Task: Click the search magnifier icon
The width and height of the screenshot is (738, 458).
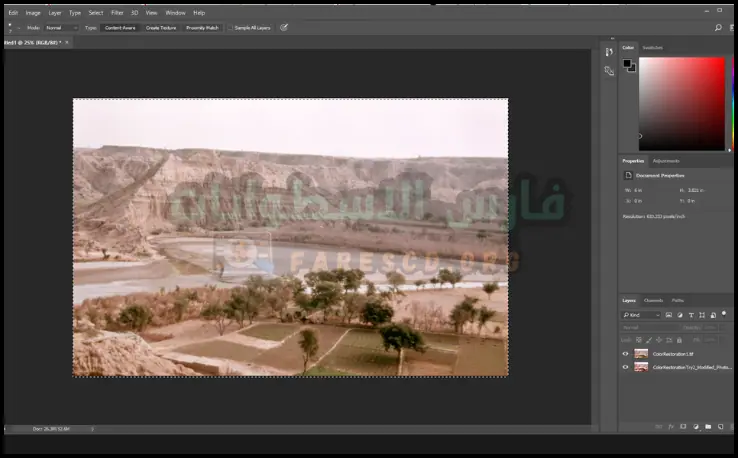Action: pos(718,27)
